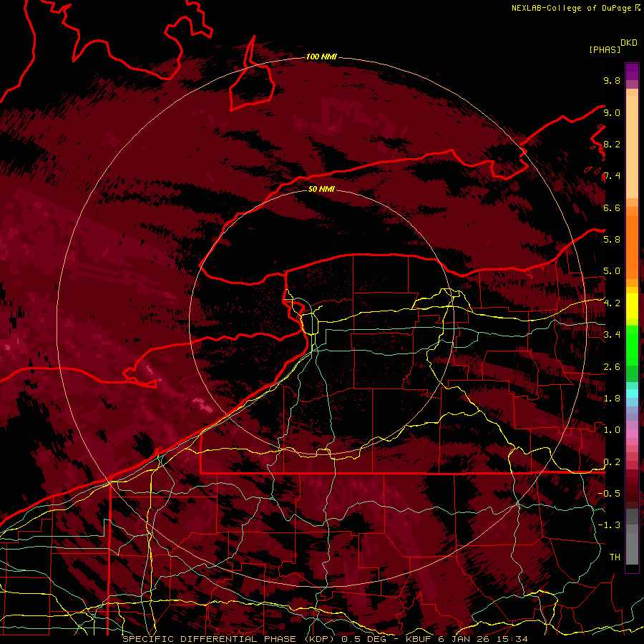Viewport: 644px width, 644px height.
Task: Pick the bright green segment of the color bar
Action: pyautogui.click(x=632, y=345)
